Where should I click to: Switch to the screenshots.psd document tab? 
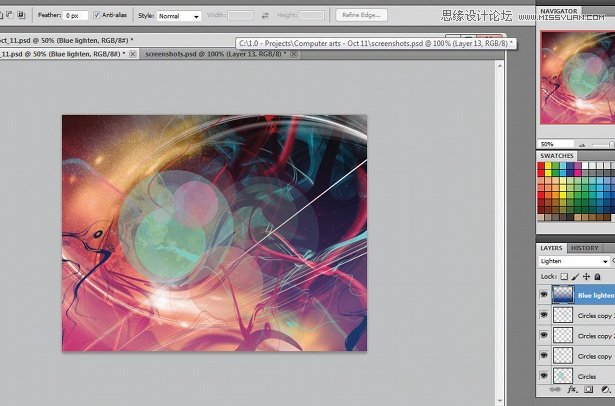[x=208, y=53]
